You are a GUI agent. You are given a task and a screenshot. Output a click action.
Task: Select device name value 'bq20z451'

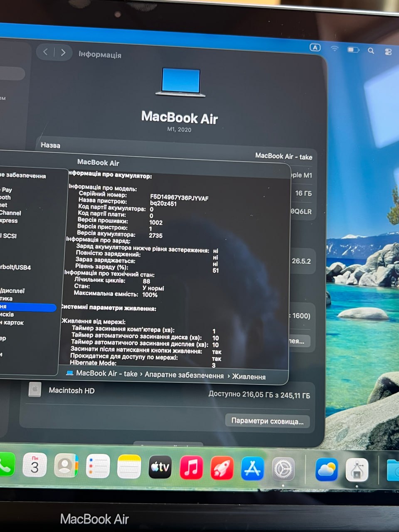coord(163,204)
